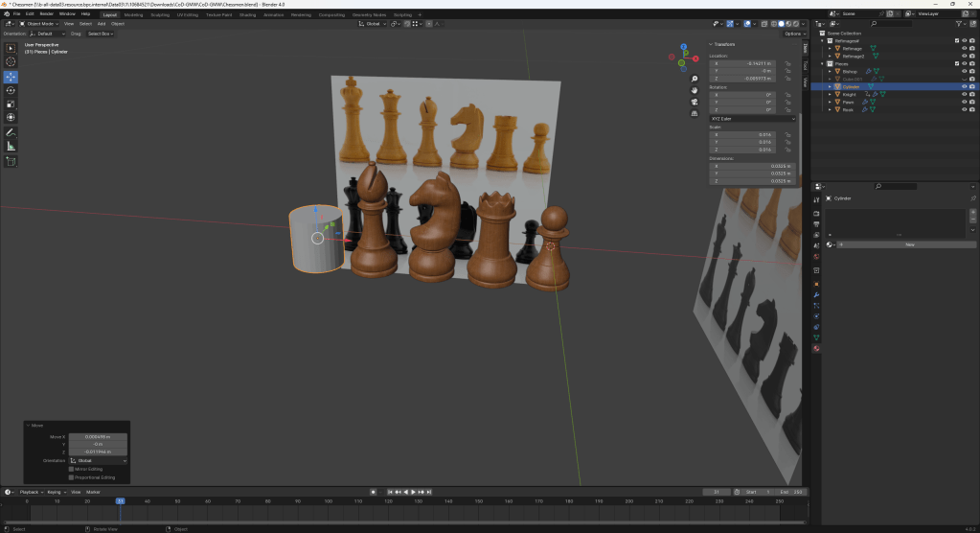The width and height of the screenshot is (980, 533).
Task: Click the zoom view magnifier icon
Action: coord(695,79)
